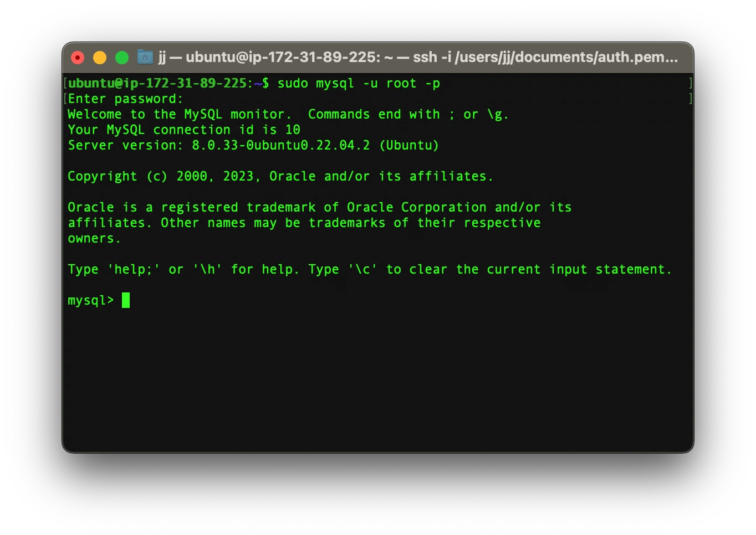Click the purple tilde in the shell prompt
Image resolution: width=756 pixels, height=535 pixels.
(x=258, y=83)
